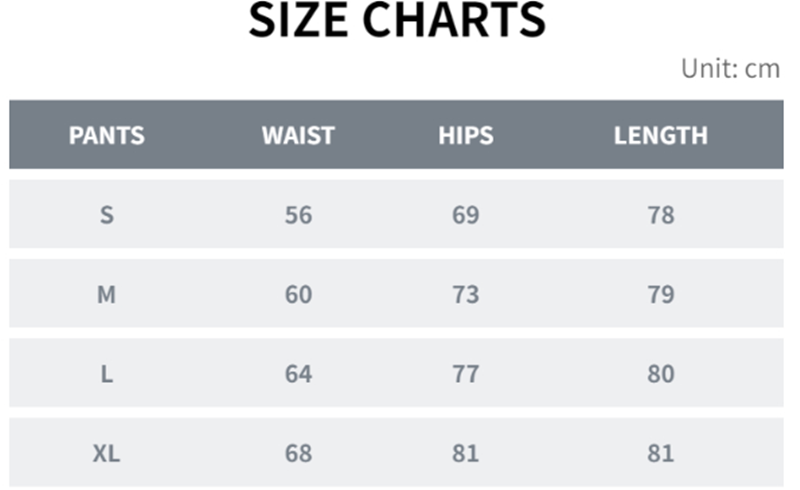Click hips value 77 for size L
This screenshot has width=800, height=490.
click(465, 374)
